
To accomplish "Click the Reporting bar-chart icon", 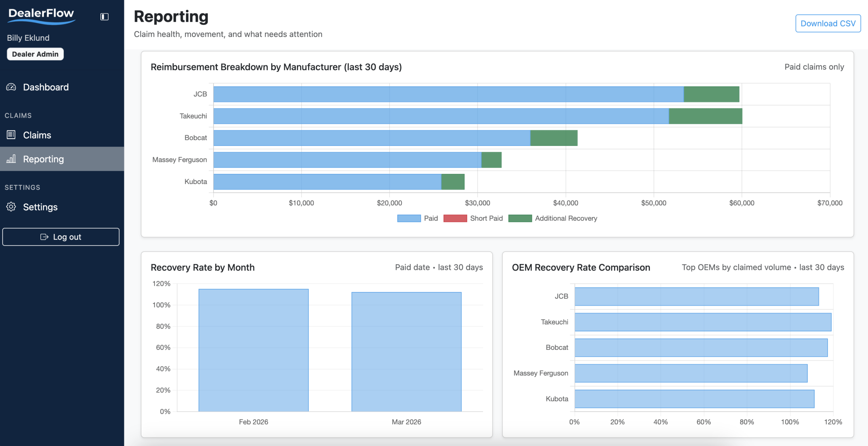I will point(11,159).
